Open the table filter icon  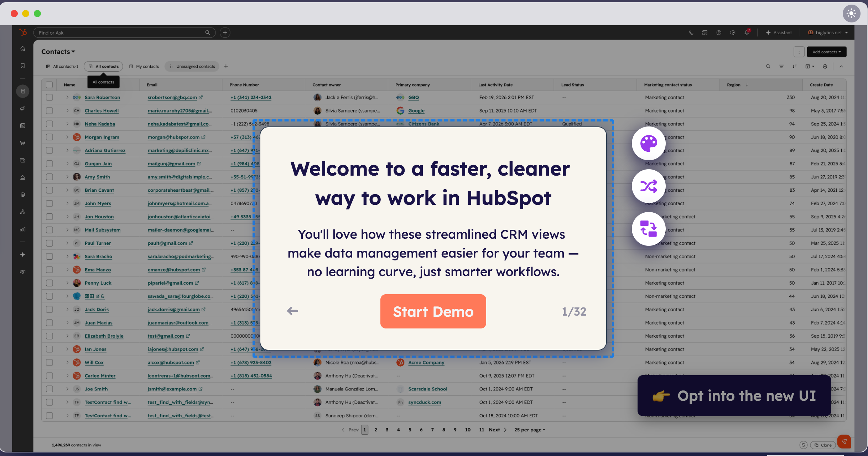(x=781, y=66)
